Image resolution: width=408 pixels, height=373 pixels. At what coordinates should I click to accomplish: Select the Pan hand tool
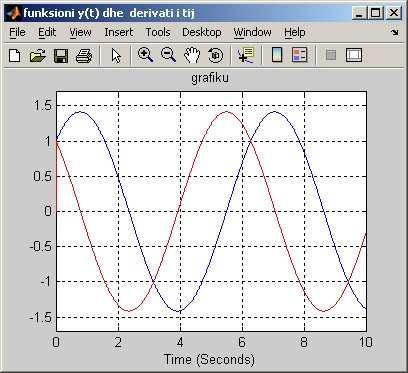point(192,55)
